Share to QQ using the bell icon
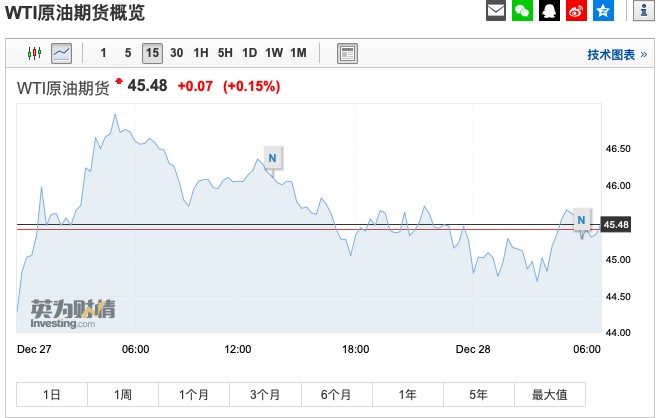Image resolution: width=659 pixels, height=418 pixels. point(549,11)
